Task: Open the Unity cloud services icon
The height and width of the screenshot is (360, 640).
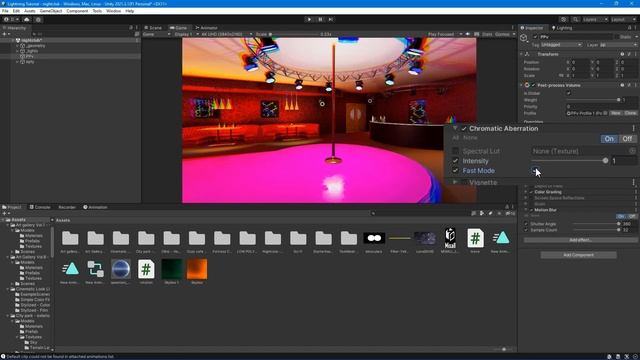Action: tap(27, 19)
